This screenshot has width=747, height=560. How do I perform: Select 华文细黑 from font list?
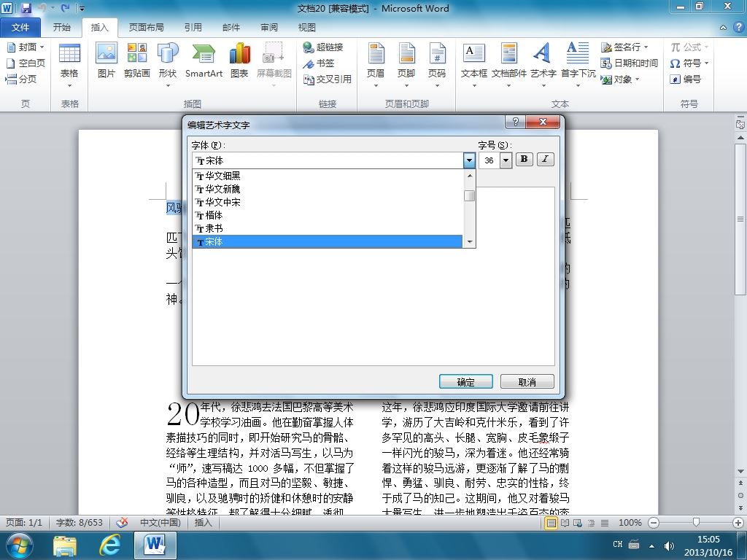point(328,176)
